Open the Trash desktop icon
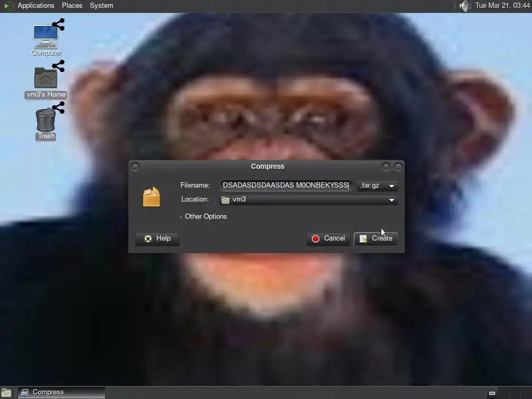 (46, 122)
